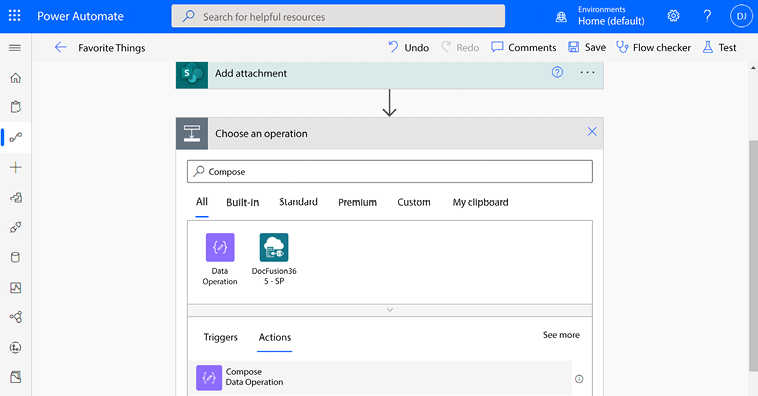Select the Compose Data Operation action

click(x=380, y=377)
